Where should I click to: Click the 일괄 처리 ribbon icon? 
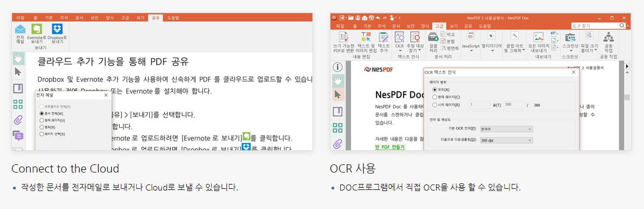(433, 37)
